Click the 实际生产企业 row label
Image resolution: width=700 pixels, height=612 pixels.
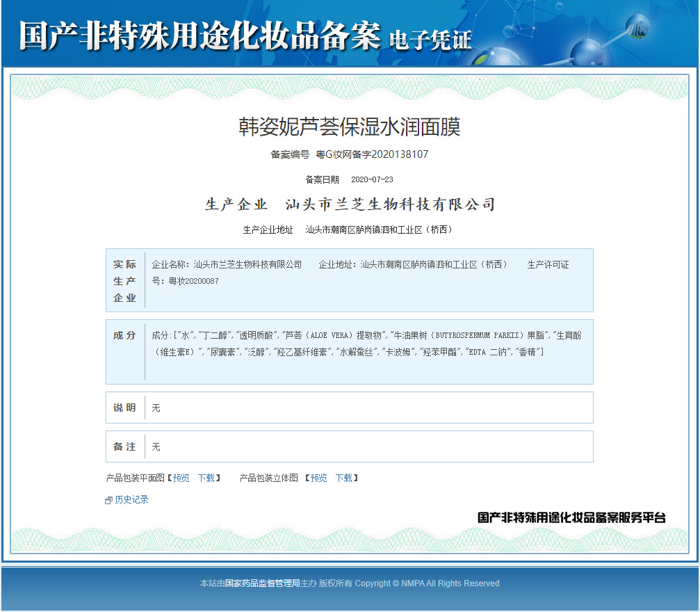pyautogui.click(x=124, y=281)
